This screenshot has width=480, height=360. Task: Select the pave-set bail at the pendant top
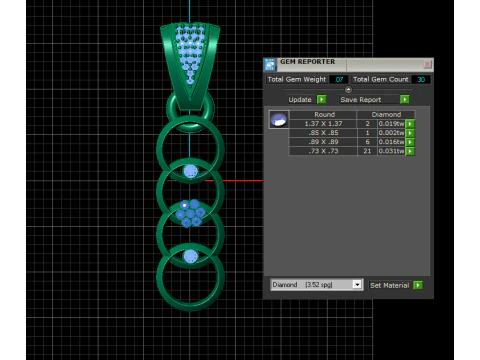[x=190, y=66]
